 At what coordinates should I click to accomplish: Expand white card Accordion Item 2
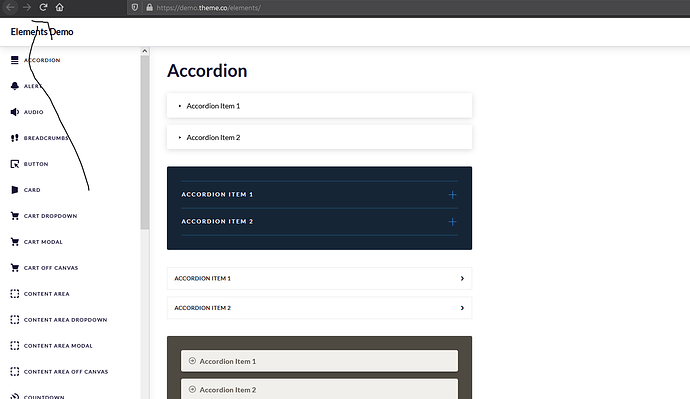(x=319, y=137)
